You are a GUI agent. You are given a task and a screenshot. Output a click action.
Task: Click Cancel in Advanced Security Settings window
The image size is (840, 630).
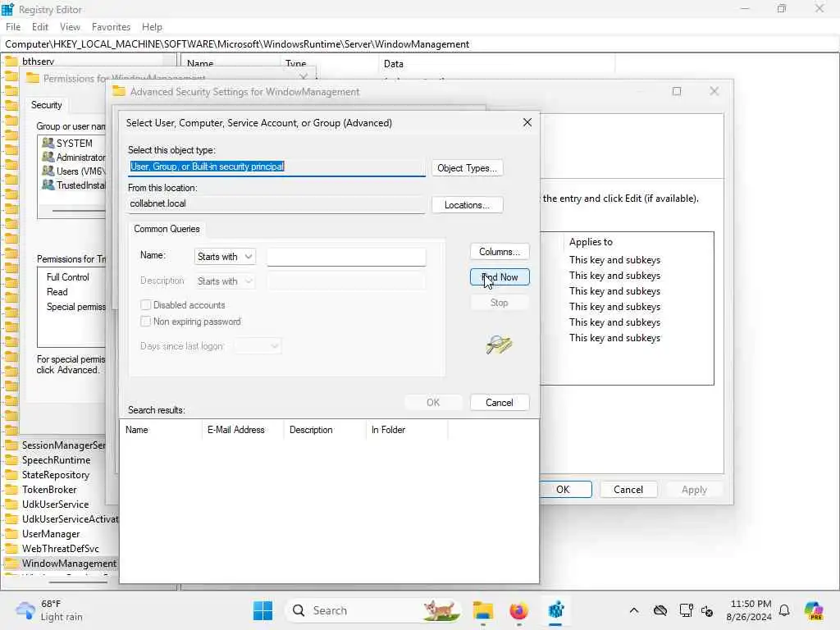(628, 489)
